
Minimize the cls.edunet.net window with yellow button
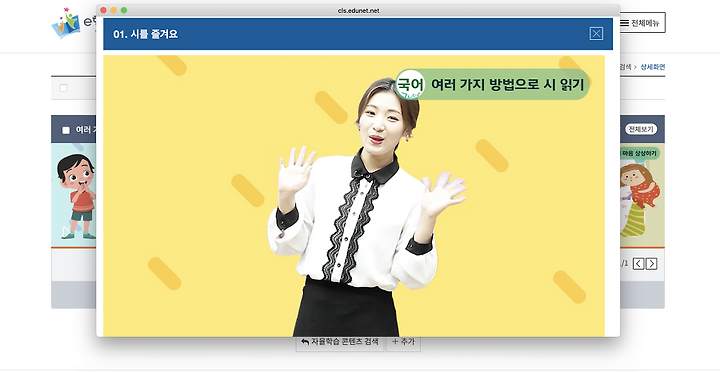(113, 10)
